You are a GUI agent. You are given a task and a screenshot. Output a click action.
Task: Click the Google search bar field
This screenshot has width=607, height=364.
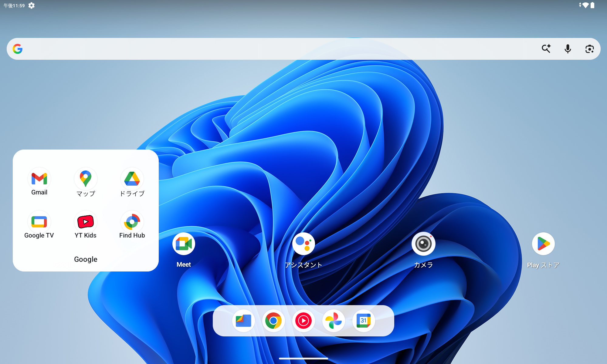[x=273, y=49]
